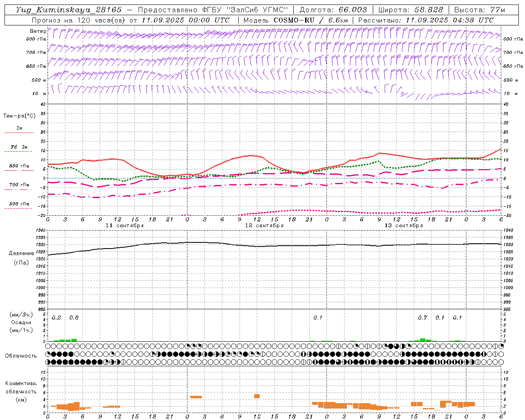Viewport: 525px width, 420px height.
Task: Click the Прогноз на 120 часа(ов) text
Action: [x=79, y=20]
